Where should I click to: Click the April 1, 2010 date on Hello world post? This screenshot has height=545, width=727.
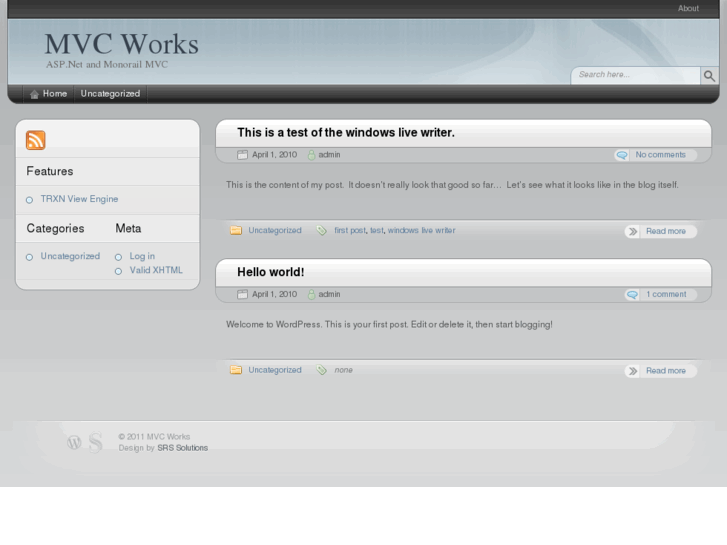tap(274, 295)
